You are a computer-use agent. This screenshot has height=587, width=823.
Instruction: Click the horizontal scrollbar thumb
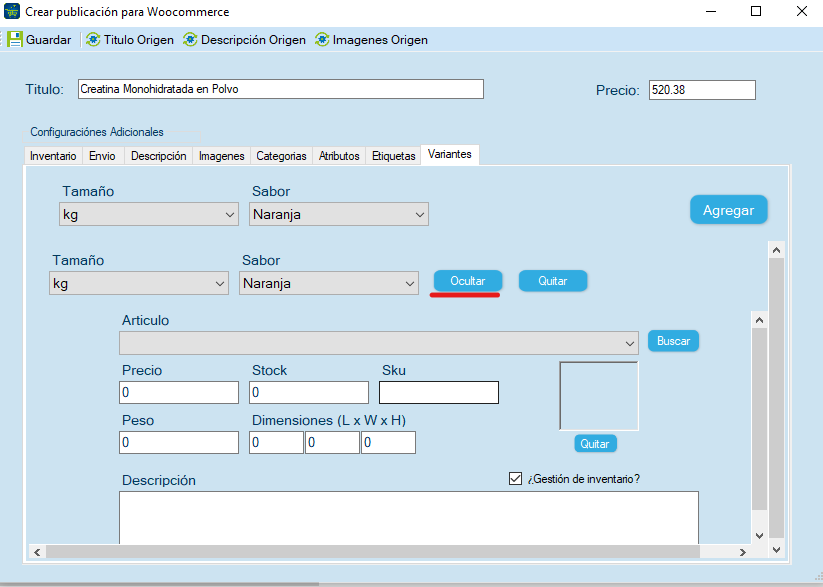click(373, 552)
